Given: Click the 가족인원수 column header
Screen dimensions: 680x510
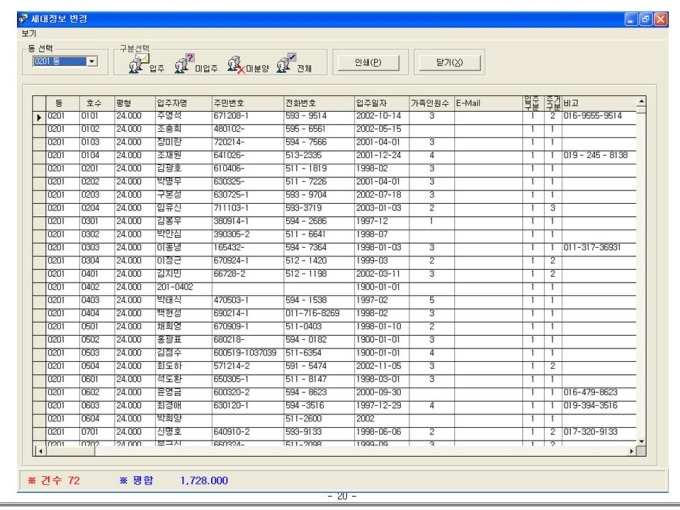Looking at the screenshot, I should coord(432,103).
